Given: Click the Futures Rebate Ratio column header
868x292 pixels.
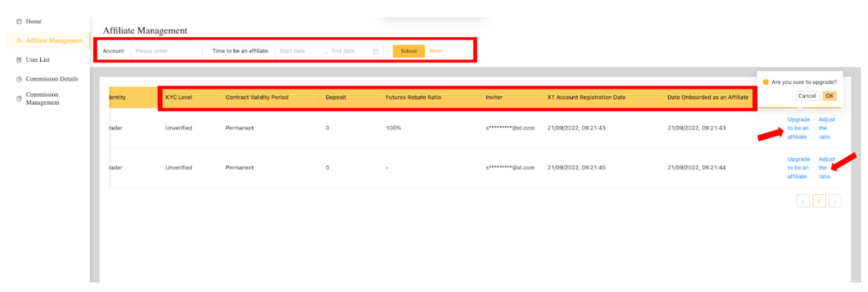Looking at the screenshot, I should [413, 98].
